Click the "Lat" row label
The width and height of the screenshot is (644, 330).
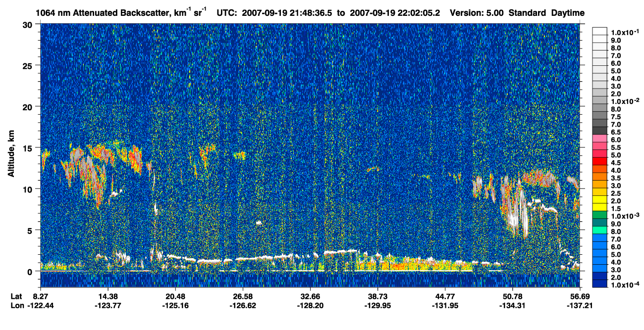[16, 296]
